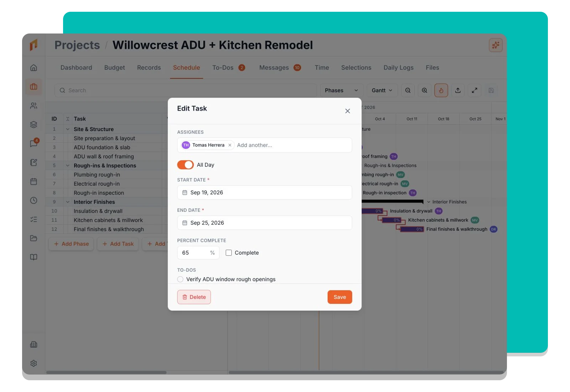The width and height of the screenshot is (570, 392).
Task: Open the book icon in the sidebar
Action: (33, 257)
